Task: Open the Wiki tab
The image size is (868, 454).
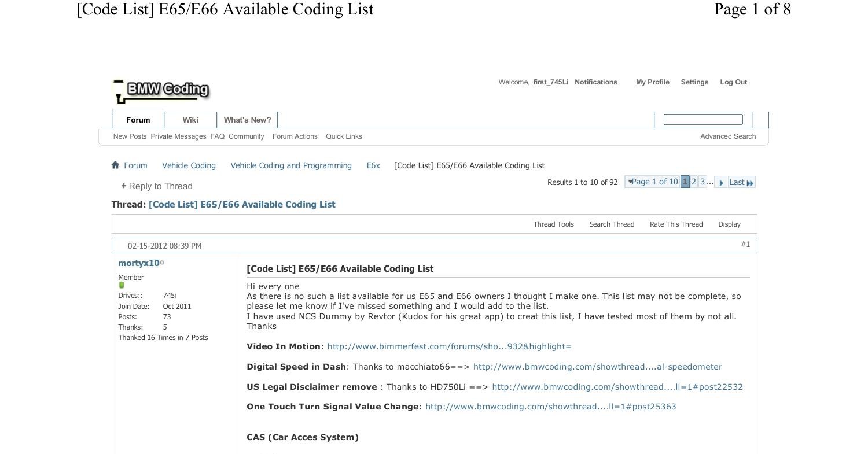Action: click(x=190, y=120)
